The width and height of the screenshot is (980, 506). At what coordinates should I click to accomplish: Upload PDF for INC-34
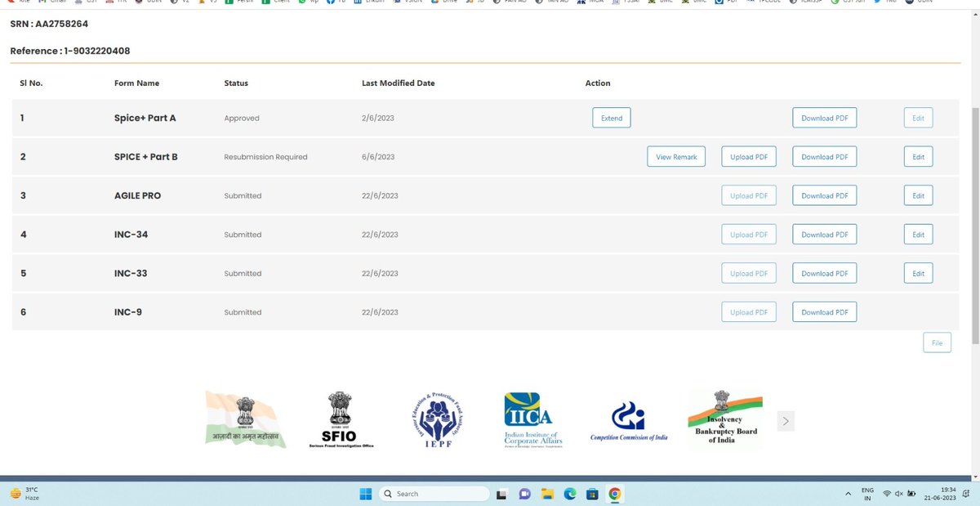[749, 235]
